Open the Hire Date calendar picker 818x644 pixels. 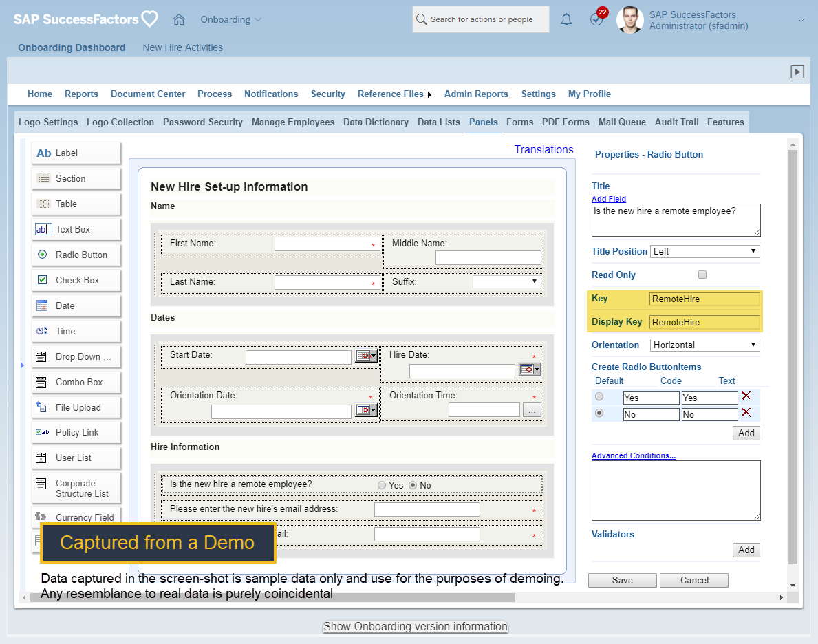tap(530, 369)
